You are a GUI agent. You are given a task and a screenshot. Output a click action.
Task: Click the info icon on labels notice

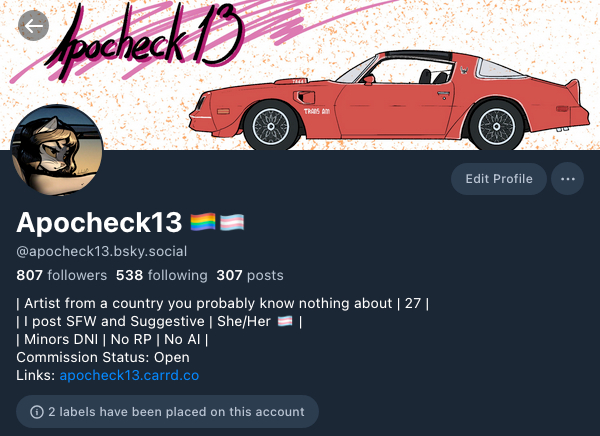click(37, 412)
